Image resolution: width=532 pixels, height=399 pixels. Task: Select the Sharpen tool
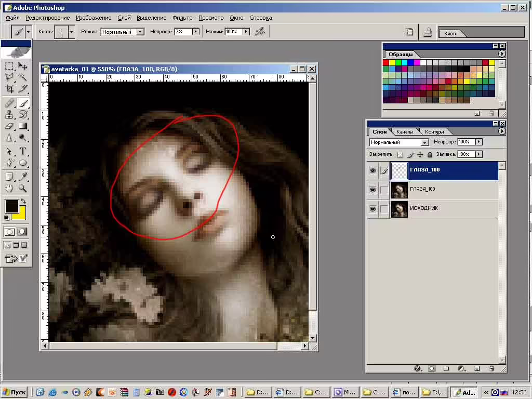[9, 137]
